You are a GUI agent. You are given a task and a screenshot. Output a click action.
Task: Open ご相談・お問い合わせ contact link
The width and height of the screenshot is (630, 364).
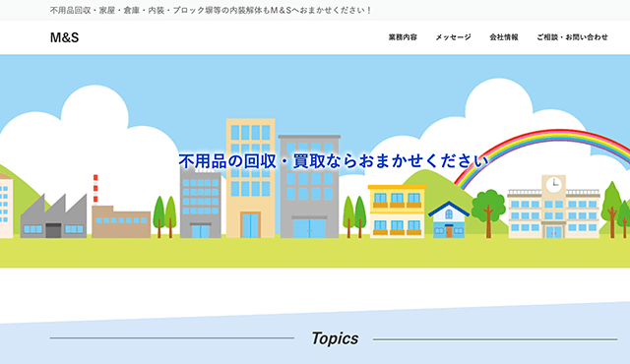(572, 37)
